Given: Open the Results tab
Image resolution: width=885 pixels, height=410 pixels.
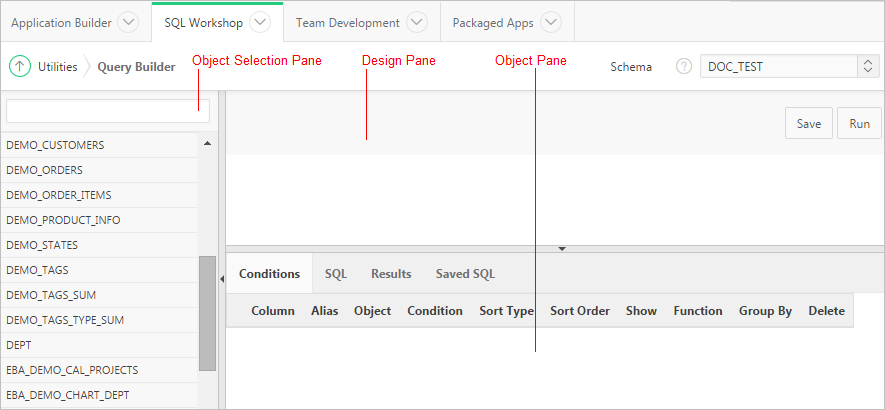Looking at the screenshot, I should (x=391, y=273).
